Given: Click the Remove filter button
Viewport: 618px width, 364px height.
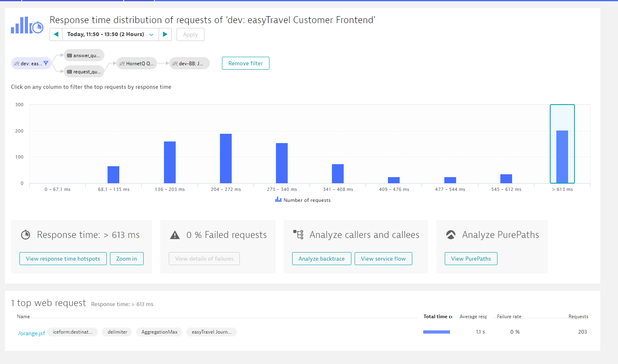Looking at the screenshot, I should click(x=245, y=63).
